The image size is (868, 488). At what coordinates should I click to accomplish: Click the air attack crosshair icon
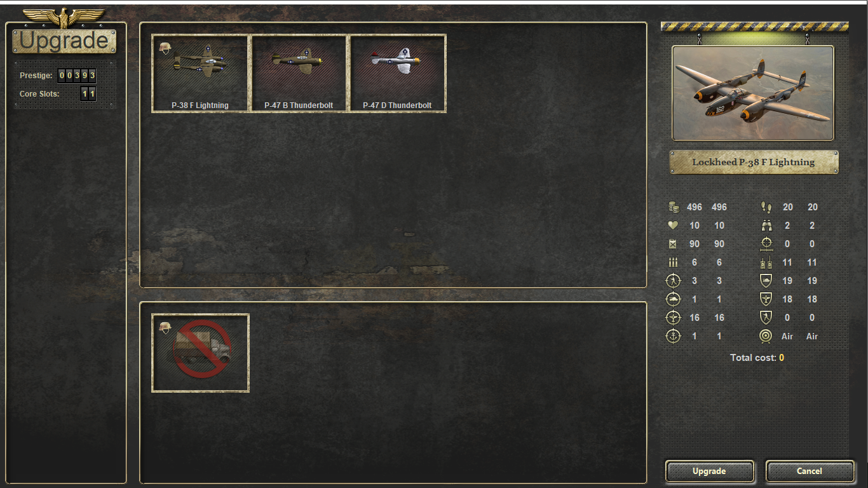[674, 318]
